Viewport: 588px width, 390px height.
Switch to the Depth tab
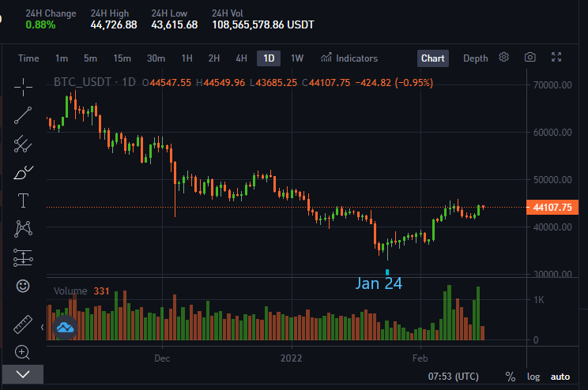[476, 58]
